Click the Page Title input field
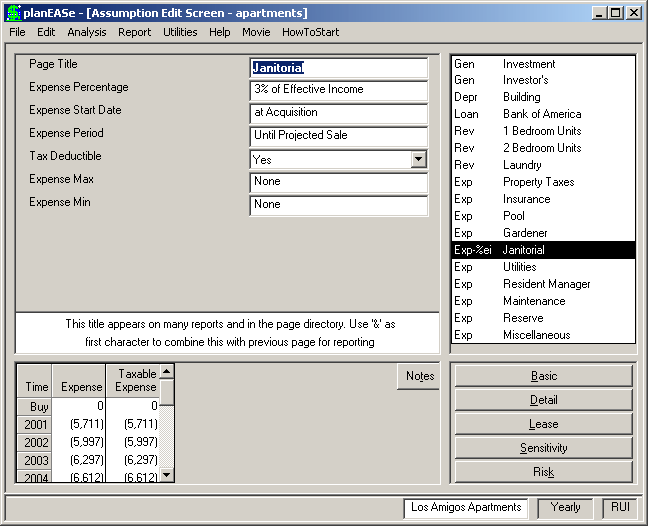This screenshot has height=526, width=648. [338, 68]
